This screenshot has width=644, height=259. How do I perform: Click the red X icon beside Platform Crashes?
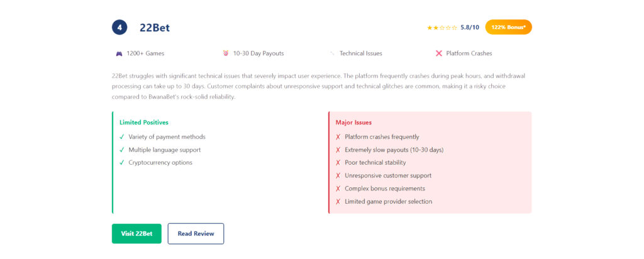(439, 53)
